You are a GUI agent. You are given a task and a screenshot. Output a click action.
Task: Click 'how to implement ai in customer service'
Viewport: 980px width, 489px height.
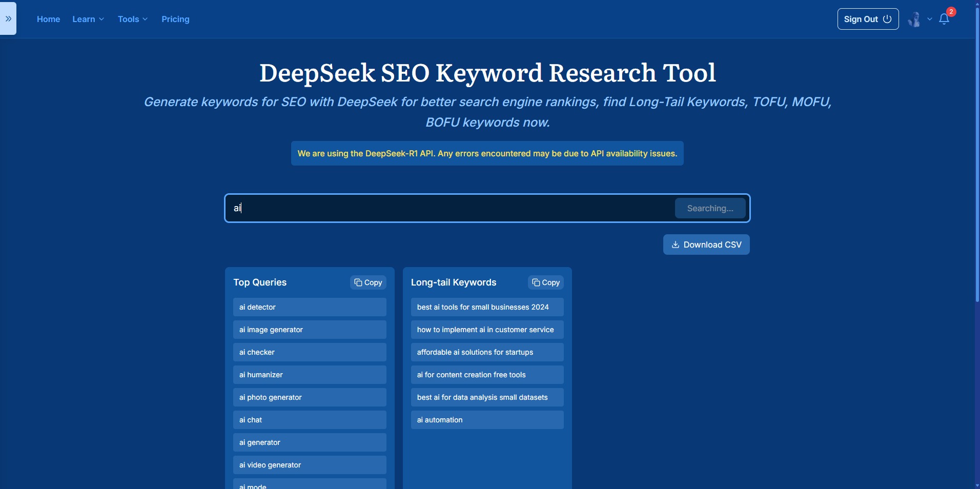click(x=487, y=330)
